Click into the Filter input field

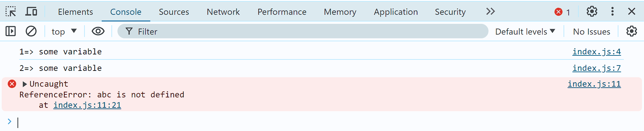[x=303, y=31]
